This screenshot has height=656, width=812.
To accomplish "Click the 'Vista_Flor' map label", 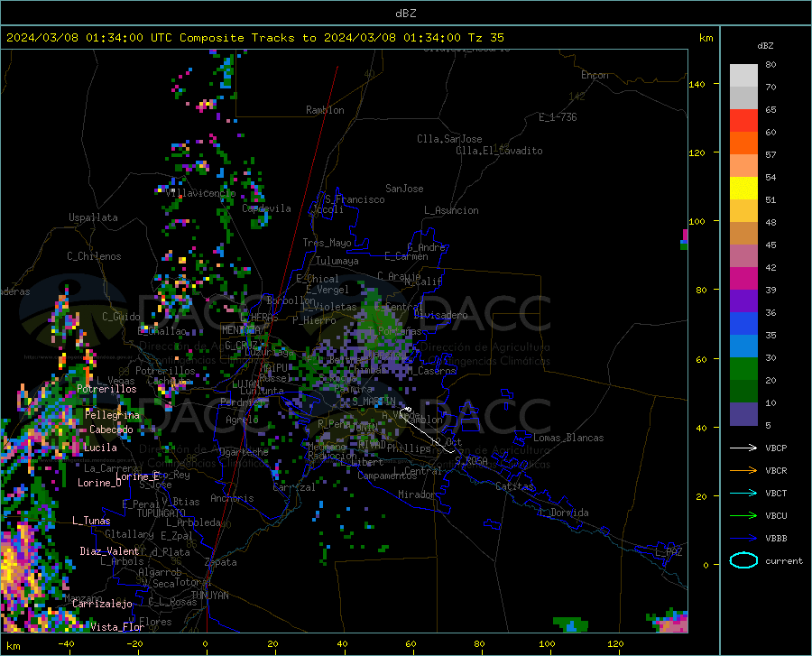I will pos(117,627).
